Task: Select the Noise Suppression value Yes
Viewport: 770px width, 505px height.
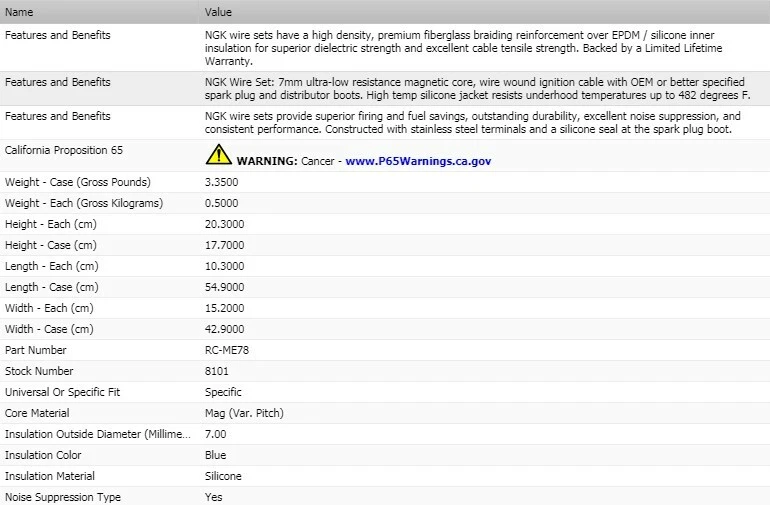Action: click(214, 497)
